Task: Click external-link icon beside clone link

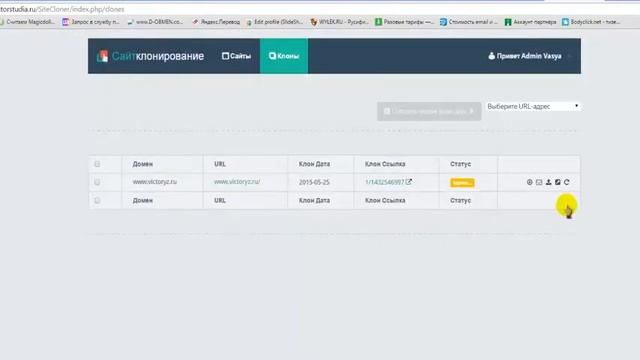Action: pyautogui.click(x=409, y=182)
